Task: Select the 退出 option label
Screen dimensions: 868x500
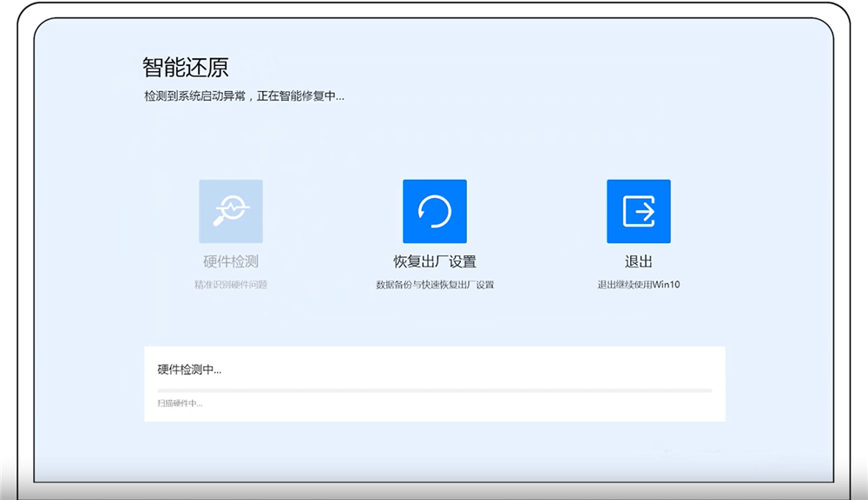Action: (639, 259)
